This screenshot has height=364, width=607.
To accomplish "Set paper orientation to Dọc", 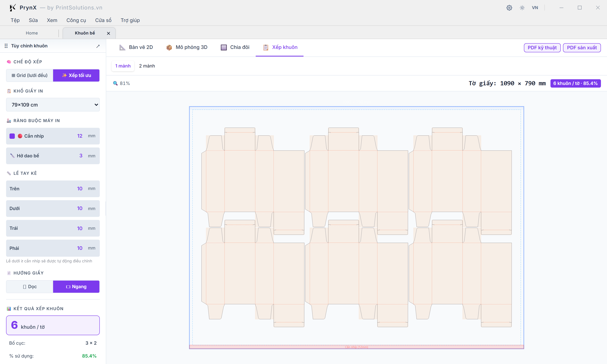I will [30, 286].
